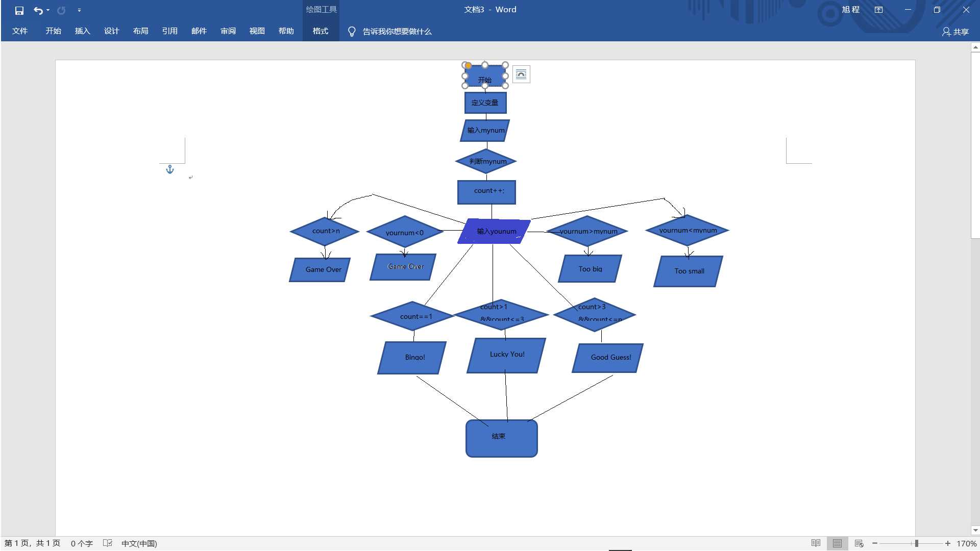Select the 输入younum parallelogram shape
The width and height of the screenshot is (980, 551).
[x=494, y=231]
